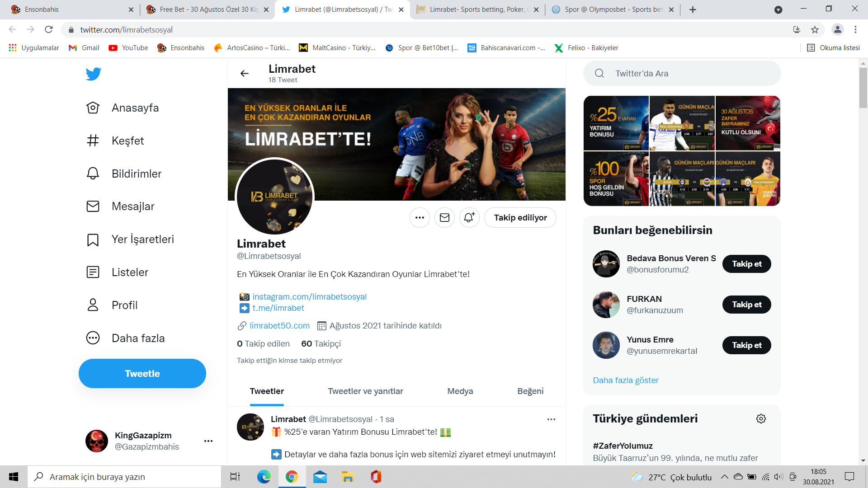Viewport: 868px width, 488px height.
Task: Switch to Tweetler ve yanıtlar tab
Action: (365, 391)
